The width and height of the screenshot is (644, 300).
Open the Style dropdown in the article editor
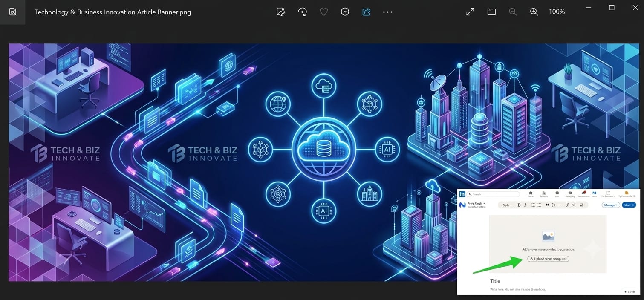click(507, 205)
